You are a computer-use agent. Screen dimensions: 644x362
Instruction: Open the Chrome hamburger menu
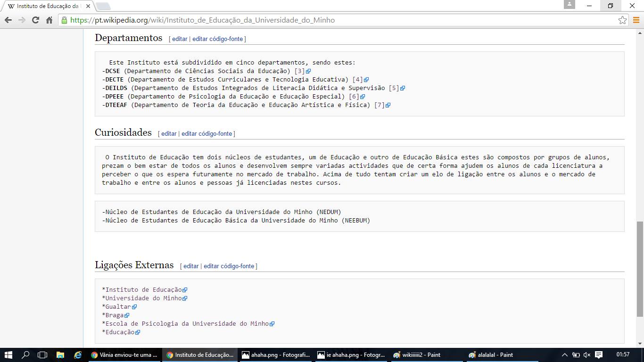coord(636,20)
